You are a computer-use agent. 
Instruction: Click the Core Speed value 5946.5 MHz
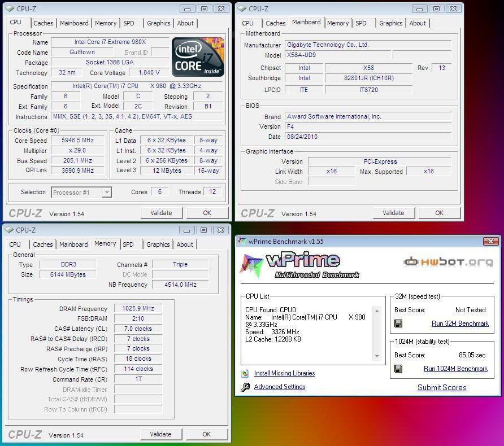[78, 141]
